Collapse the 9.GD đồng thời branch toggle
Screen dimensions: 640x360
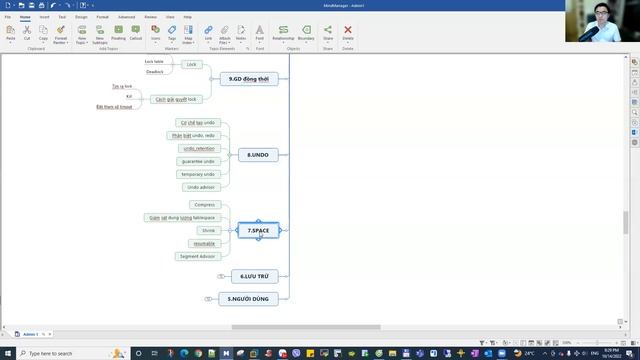tap(211, 79)
